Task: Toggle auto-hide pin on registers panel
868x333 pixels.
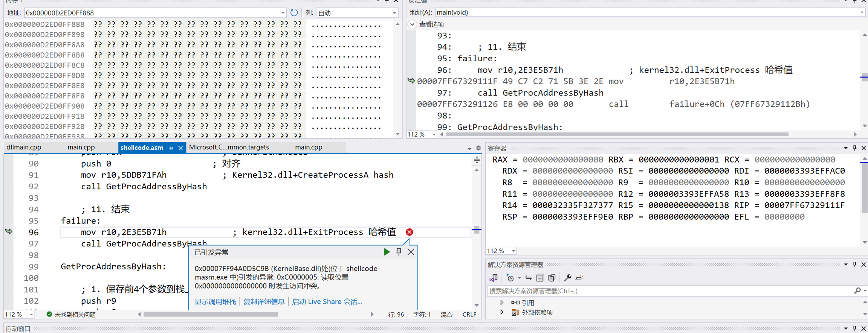Action: click(854, 148)
